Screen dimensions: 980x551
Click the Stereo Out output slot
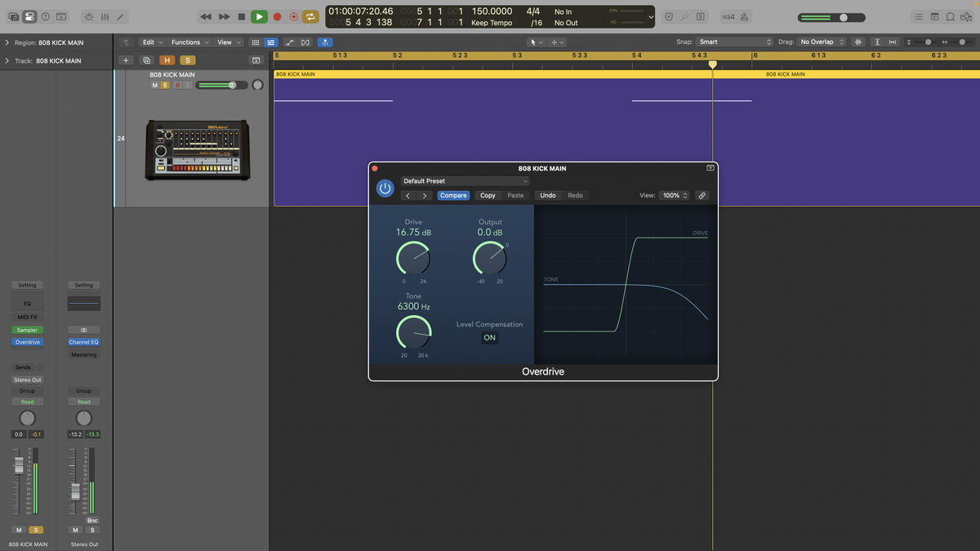click(x=27, y=380)
